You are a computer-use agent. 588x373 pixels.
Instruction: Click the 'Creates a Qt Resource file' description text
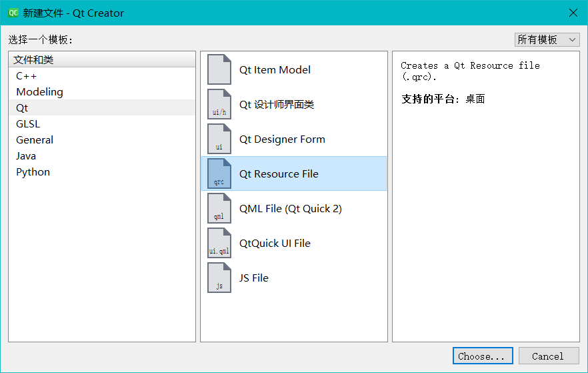pos(470,71)
